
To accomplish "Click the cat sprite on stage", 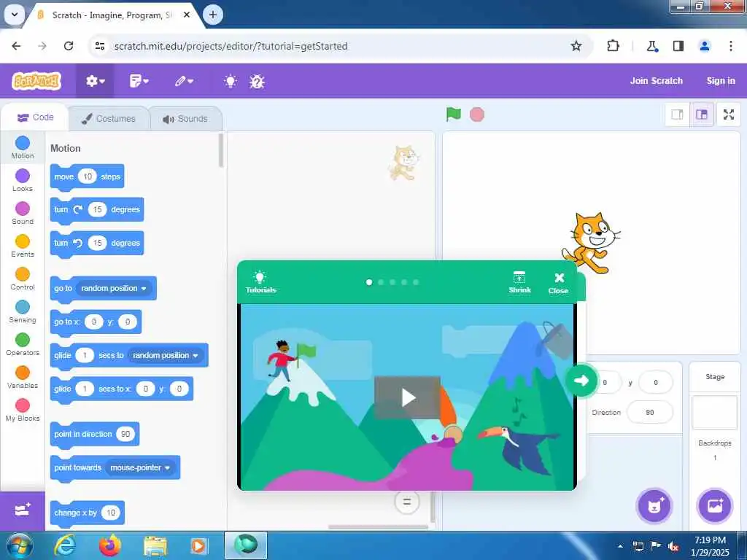I will tap(591, 243).
